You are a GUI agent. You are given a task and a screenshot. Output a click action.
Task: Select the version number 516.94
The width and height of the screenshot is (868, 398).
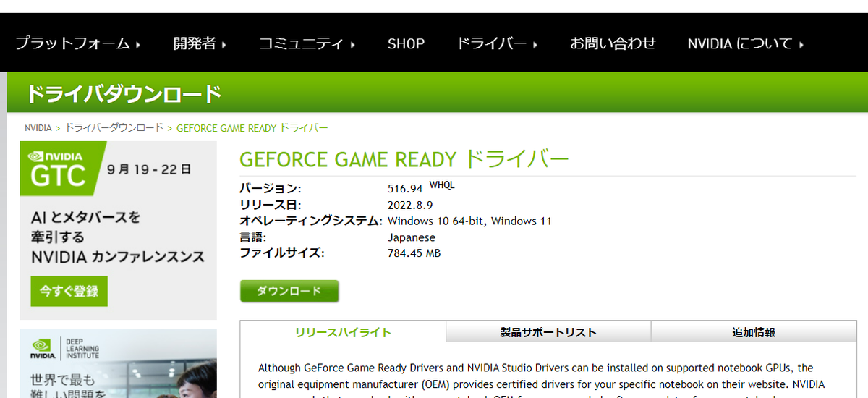pyautogui.click(x=405, y=188)
